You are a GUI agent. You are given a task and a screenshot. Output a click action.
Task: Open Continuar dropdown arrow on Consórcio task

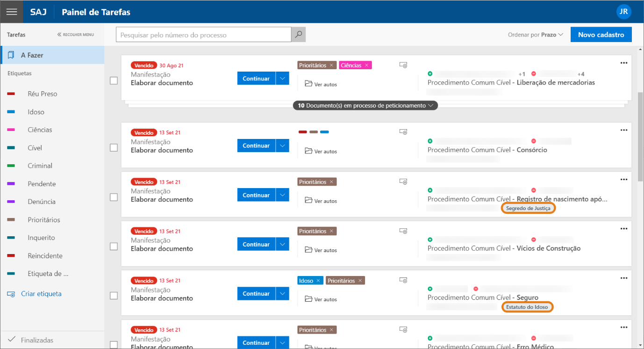point(282,146)
